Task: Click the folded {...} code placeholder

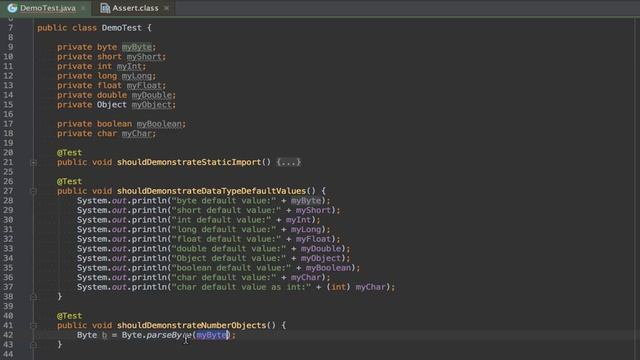Action: coord(288,162)
